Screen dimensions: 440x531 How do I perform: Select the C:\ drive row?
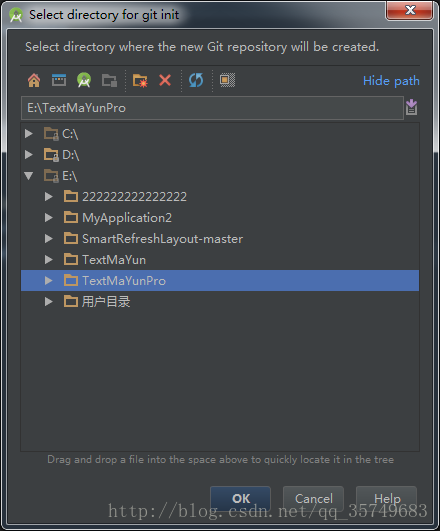220,134
